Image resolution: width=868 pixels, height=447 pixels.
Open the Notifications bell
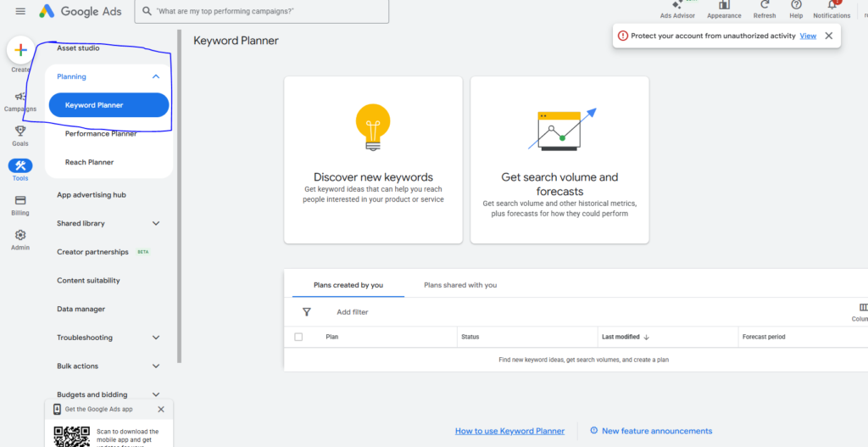pos(832,7)
